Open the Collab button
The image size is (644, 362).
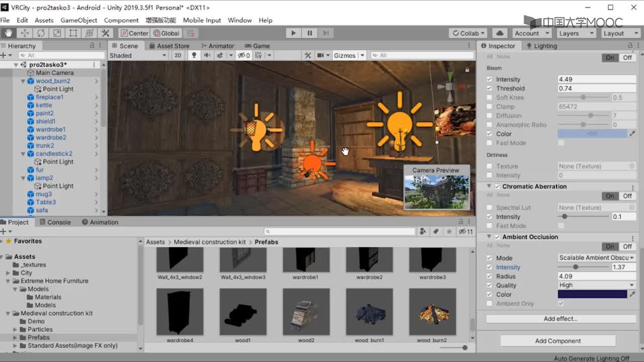[469, 33]
